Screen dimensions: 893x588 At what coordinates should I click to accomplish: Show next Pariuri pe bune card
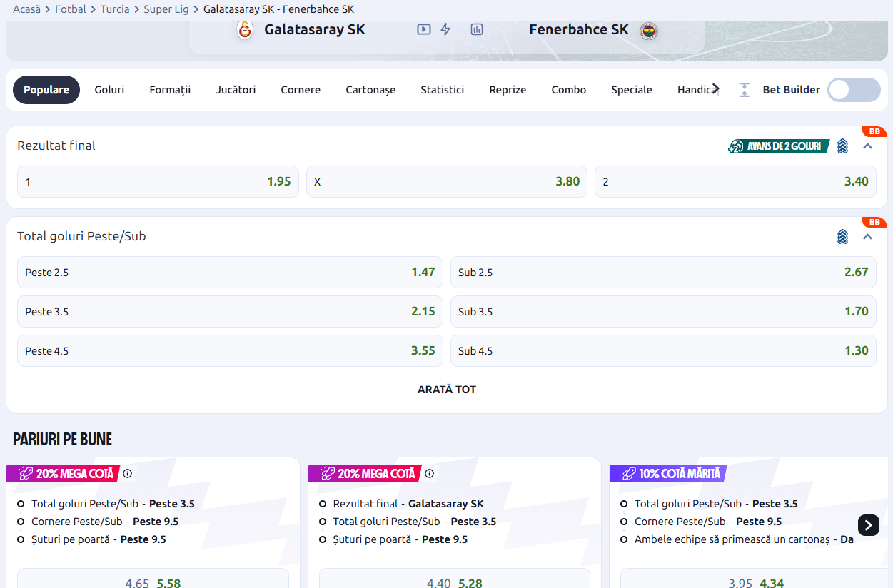point(868,525)
